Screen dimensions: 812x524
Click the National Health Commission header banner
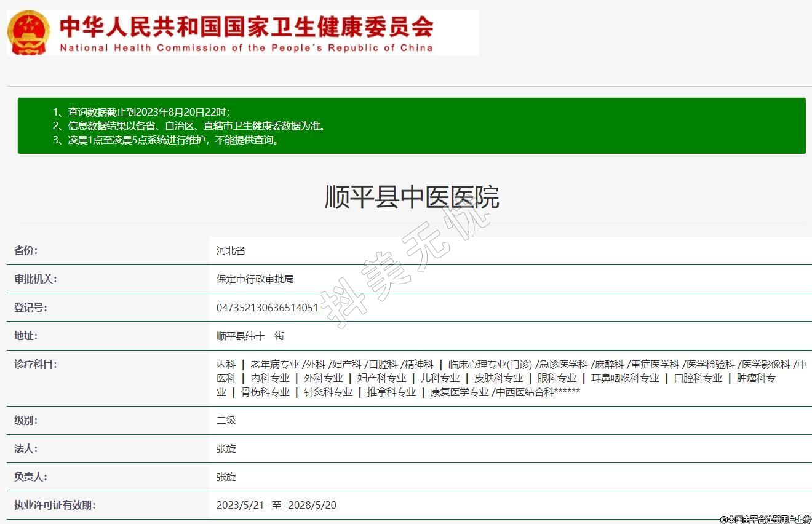246,33
